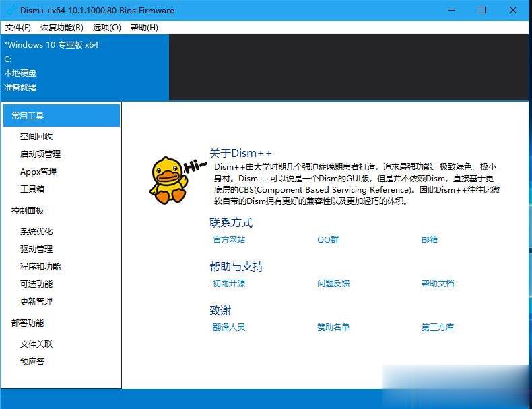Click the 准备就绪 status text

pos(20,88)
